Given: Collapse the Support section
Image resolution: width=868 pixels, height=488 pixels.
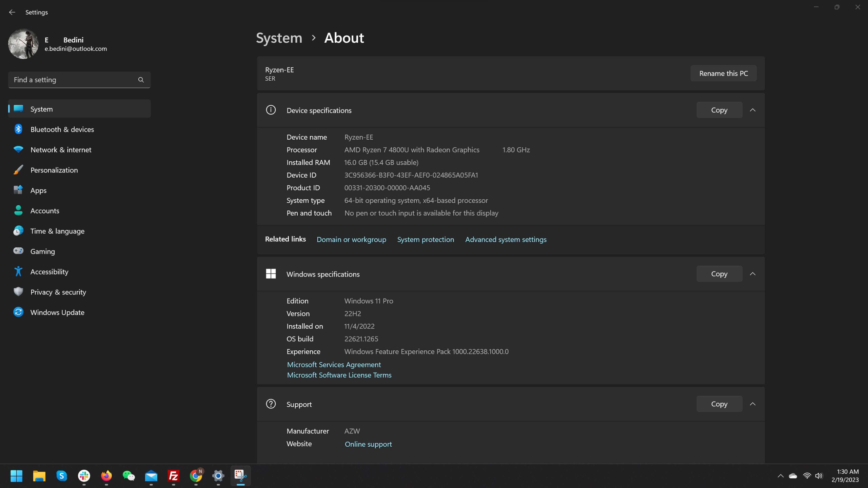Looking at the screenshot, I should pos(753,404).
